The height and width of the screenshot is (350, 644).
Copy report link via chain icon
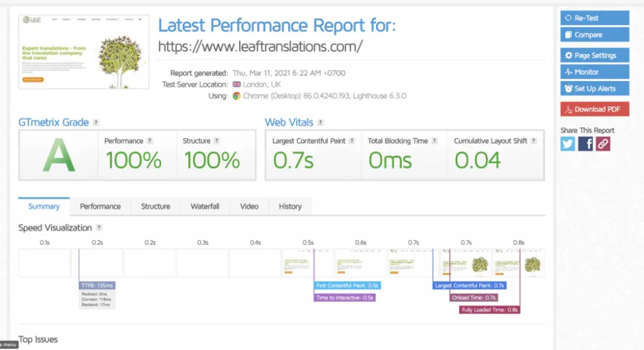[x=603, y=144]
